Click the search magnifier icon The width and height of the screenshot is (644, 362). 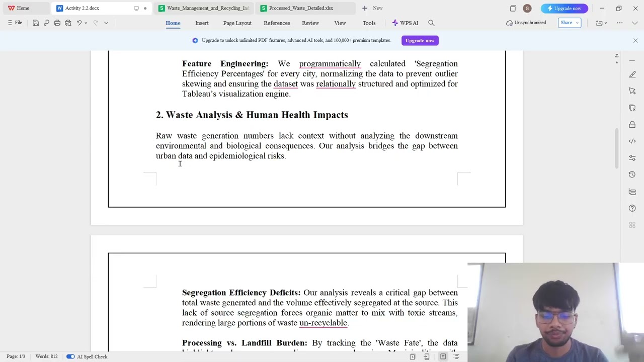(x=431, y=23)
